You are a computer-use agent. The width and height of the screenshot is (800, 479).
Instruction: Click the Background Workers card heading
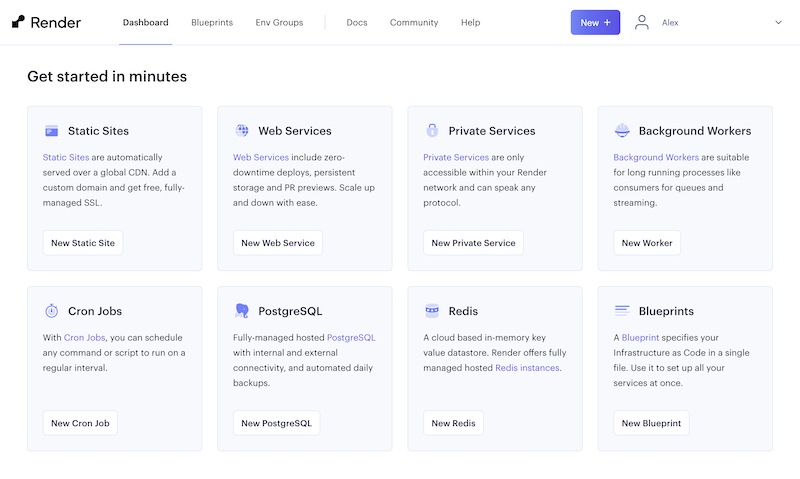695,131
